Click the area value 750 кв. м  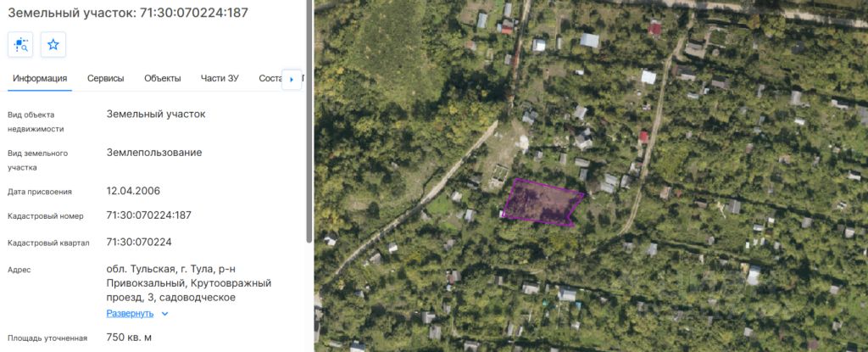tap(129, 337)
